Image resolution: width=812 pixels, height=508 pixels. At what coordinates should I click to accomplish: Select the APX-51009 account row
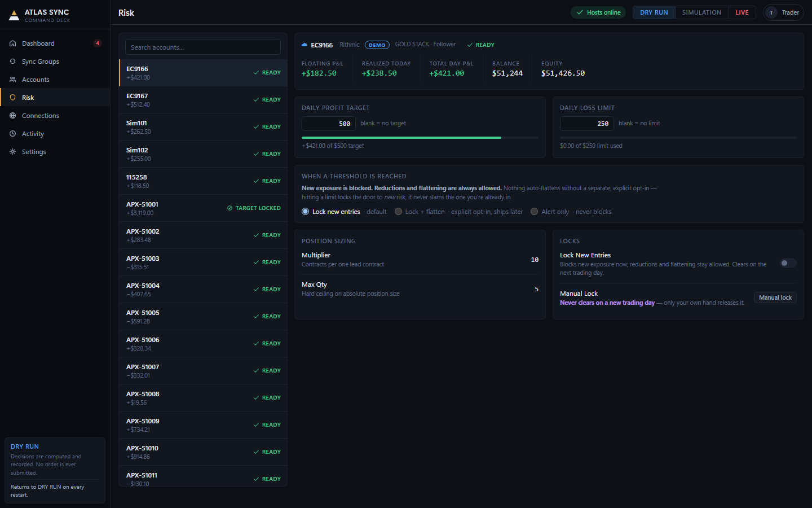coord(203,425)
